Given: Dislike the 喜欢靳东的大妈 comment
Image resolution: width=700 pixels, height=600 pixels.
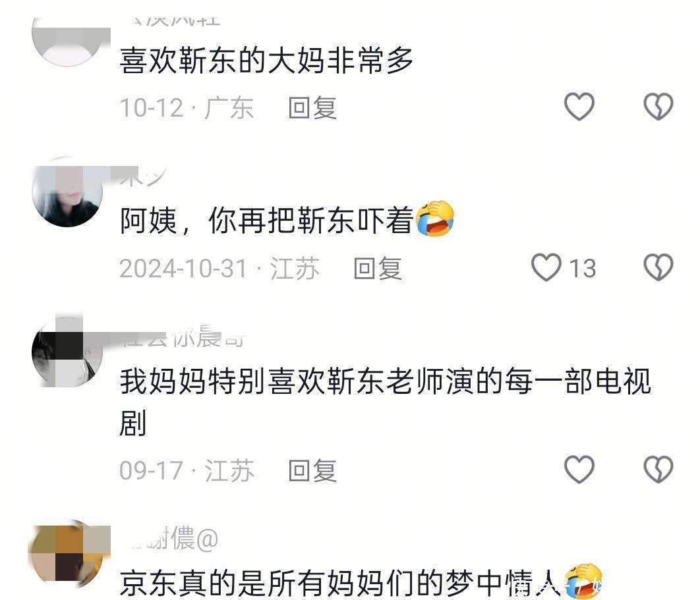Looking at the screenshot, I should coord(658,107).
